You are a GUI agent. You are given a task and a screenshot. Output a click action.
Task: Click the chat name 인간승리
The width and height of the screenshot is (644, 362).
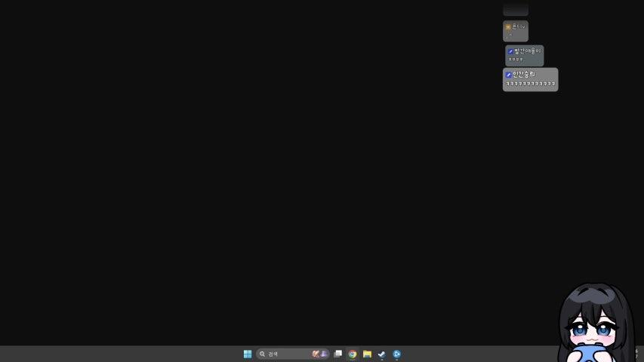point(524,75)
